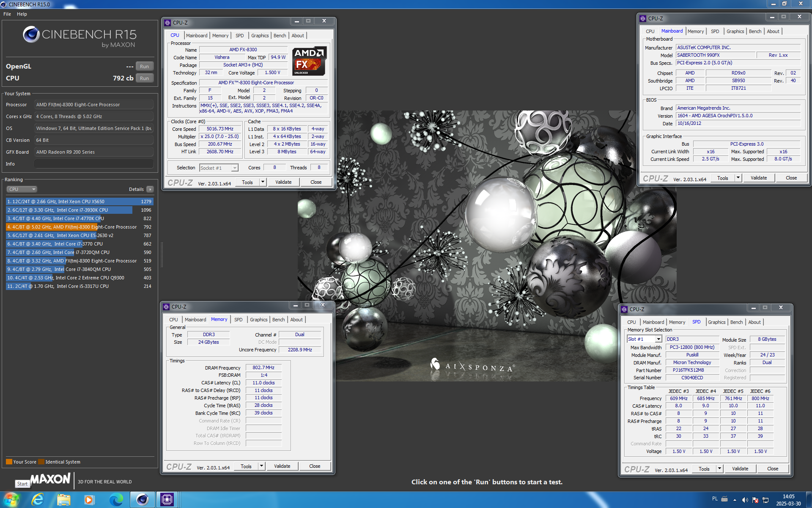Open the File menu in Cinebench
Viewport: 812px width, 508px height.
[7, 14]
